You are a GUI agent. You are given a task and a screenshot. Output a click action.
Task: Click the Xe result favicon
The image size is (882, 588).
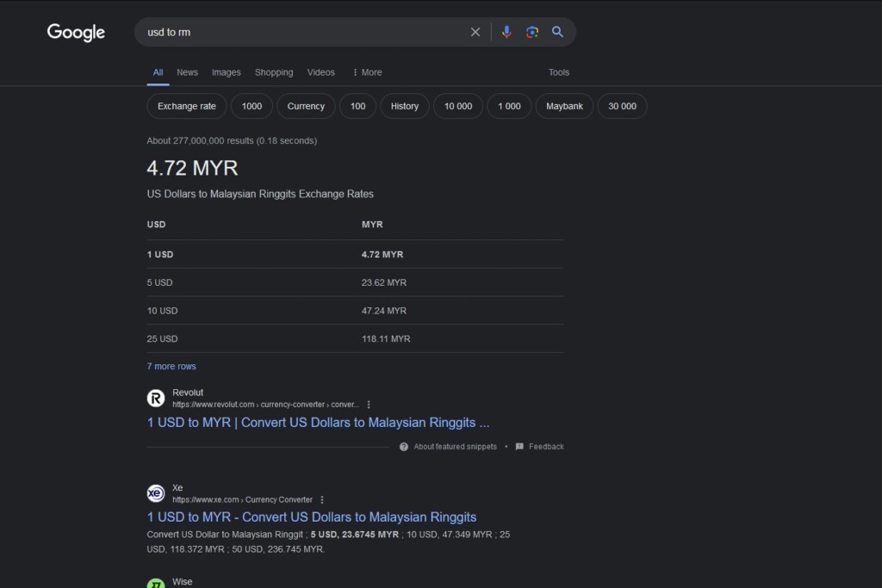(x=156, y=492)
